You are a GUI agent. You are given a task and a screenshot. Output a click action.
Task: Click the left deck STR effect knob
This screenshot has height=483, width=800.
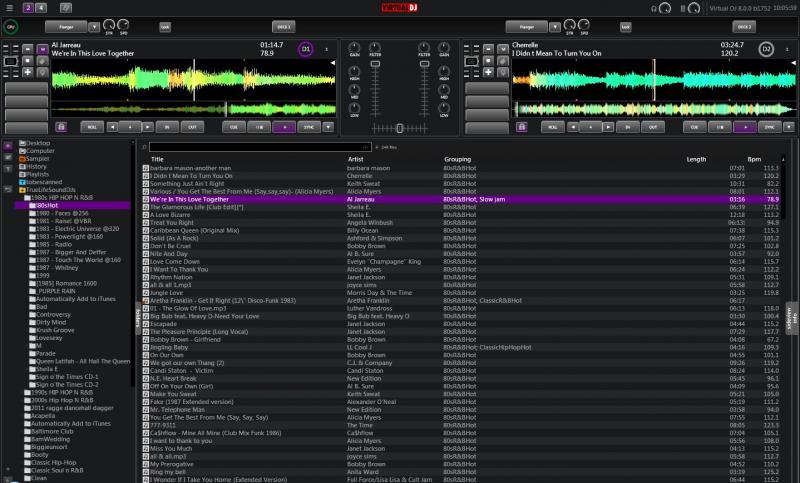tap(109, 24)
